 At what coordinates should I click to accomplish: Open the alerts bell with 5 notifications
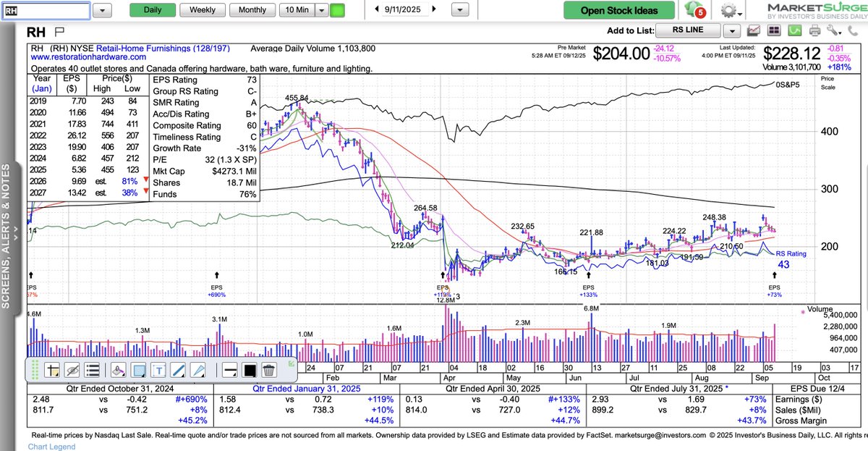(x=696, y=10)
